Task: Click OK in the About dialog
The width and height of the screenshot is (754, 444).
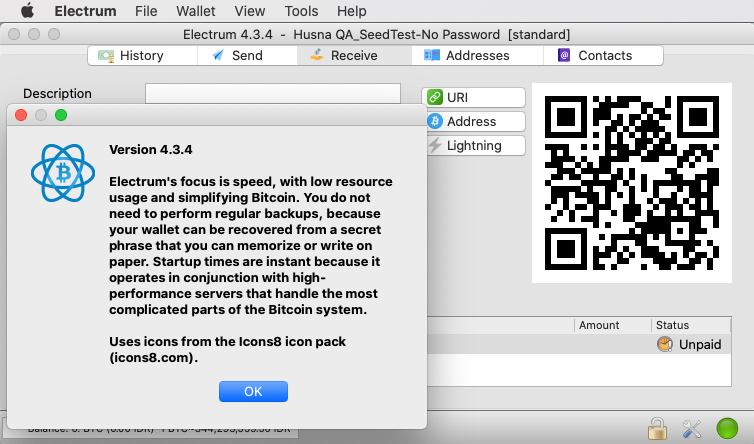Action: point(253,392)
